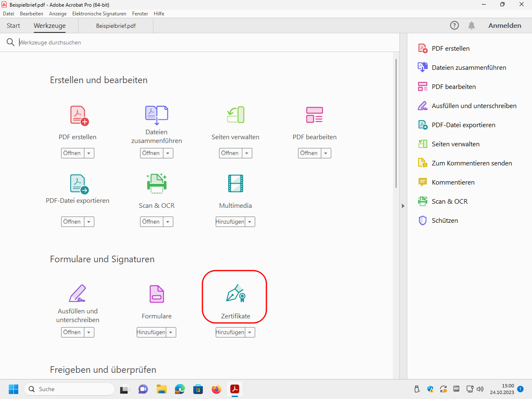Open the Elektronische Signaturen menu

[99, 14]
